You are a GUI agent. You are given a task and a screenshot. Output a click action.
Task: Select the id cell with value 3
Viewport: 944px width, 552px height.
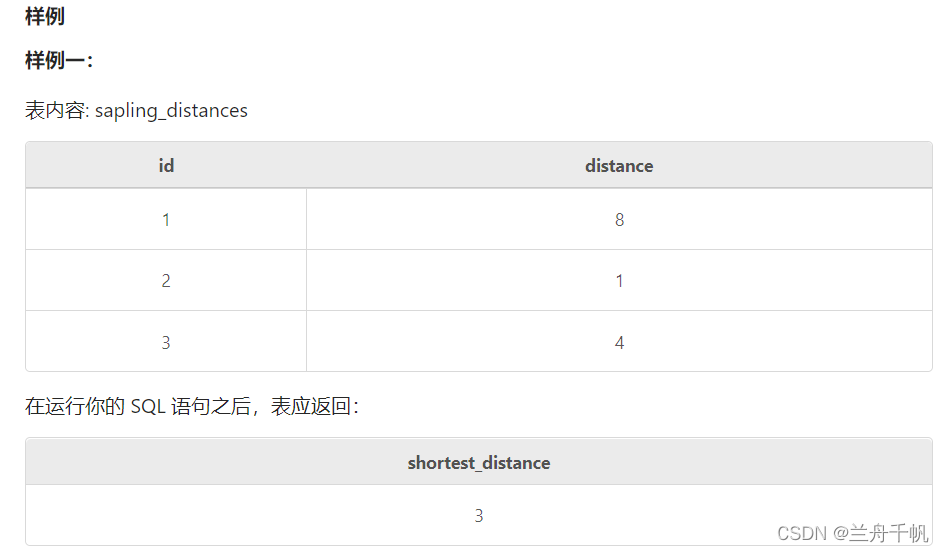click(166, 343)
